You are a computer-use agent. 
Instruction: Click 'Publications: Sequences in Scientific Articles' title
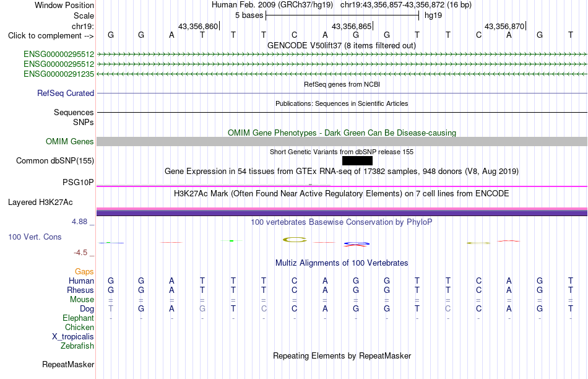(x=342, y=103)
